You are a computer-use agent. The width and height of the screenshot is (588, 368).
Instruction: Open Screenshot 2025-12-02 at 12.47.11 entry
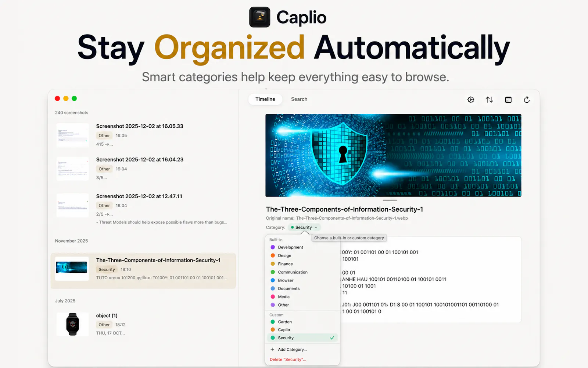click(x=143, y=208)
